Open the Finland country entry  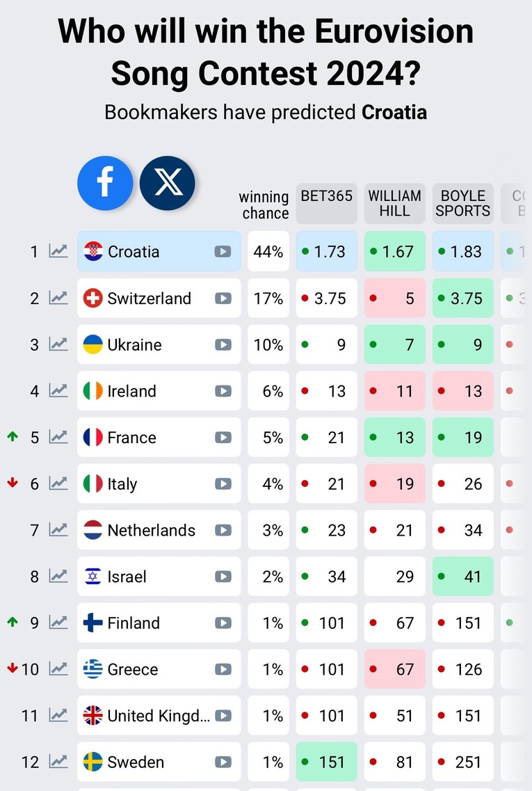coord(159,623)
